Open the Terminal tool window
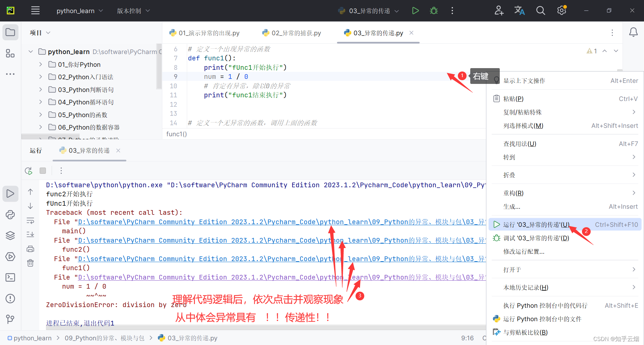 click(x=10, y=278)
